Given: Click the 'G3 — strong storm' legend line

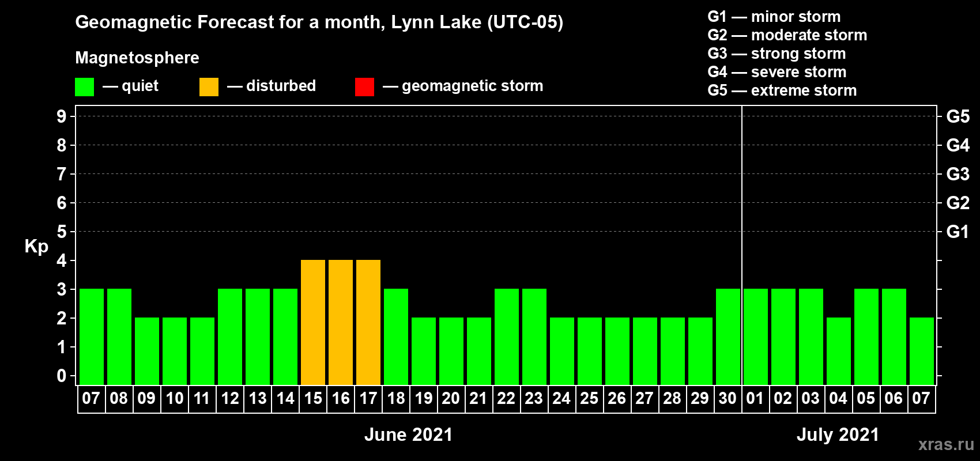Looking at the screenshot, I should pos(777,54).
